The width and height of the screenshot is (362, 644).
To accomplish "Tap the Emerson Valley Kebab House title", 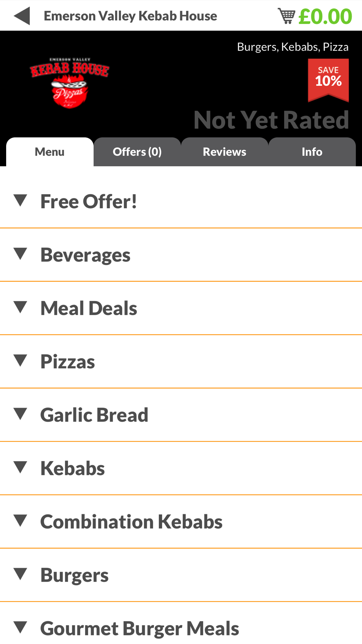I will (130, 16).
